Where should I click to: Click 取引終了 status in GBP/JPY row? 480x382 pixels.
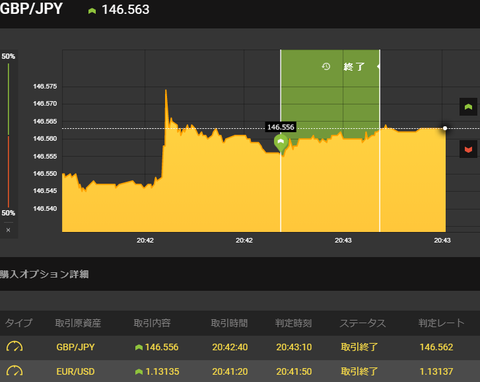click(x=359, y=347)
